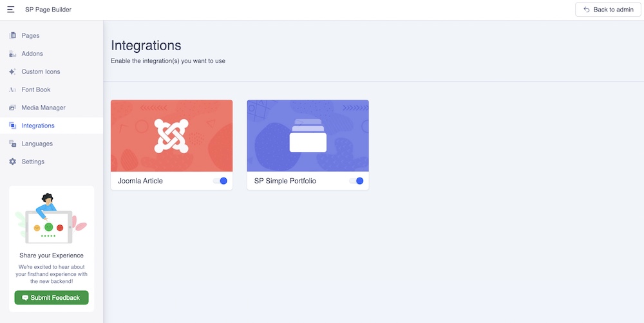Click the Languages sidebar icon
This screenshot has width=644, height=323.
coord(12,143)
